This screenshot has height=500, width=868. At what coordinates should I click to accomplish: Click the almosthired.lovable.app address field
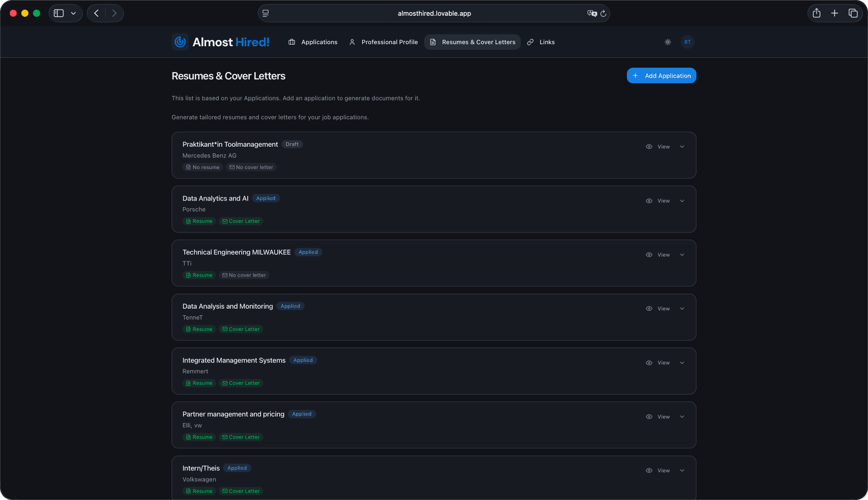[x=434, y=14]
